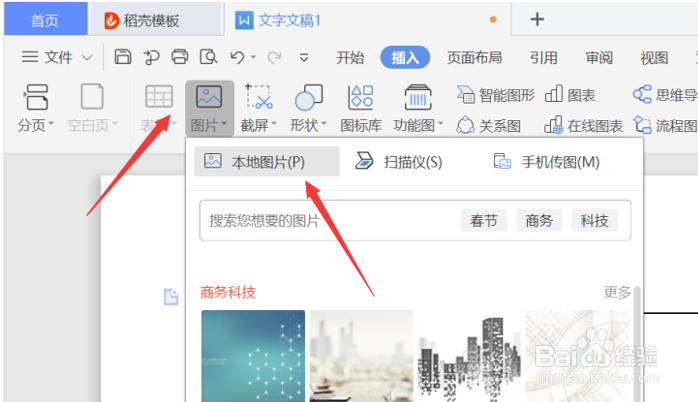The height and width of the screenshot is (402, 698).
Task: Choose 本地图片(P) local picture option
Action: click(x=267, y=162)
